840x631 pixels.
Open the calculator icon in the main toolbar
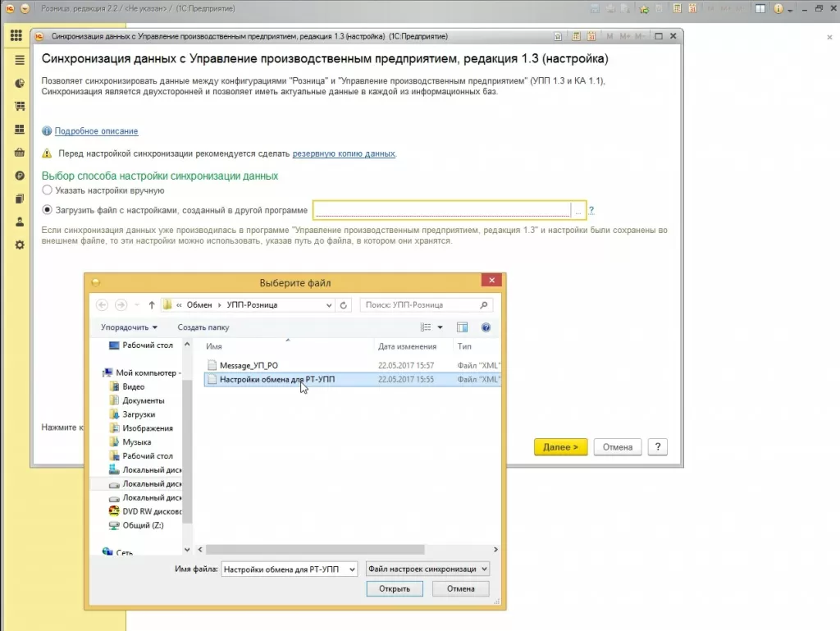[677, 8]
